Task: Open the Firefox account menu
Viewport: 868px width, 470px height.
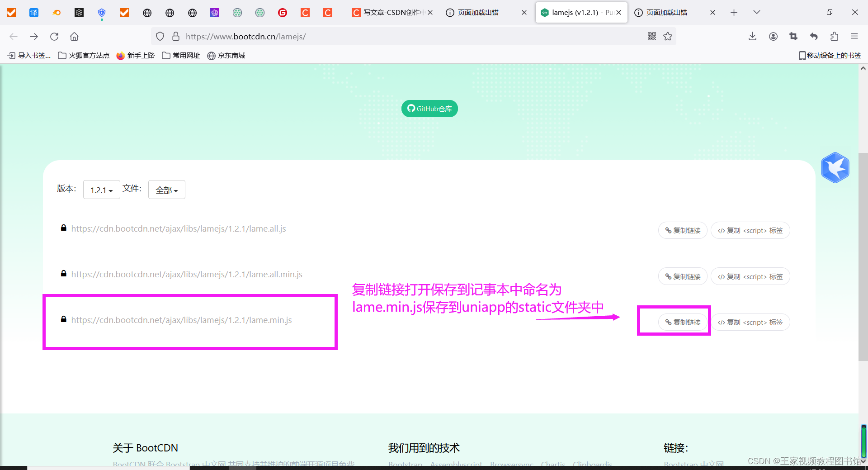Action: (773, 37)
